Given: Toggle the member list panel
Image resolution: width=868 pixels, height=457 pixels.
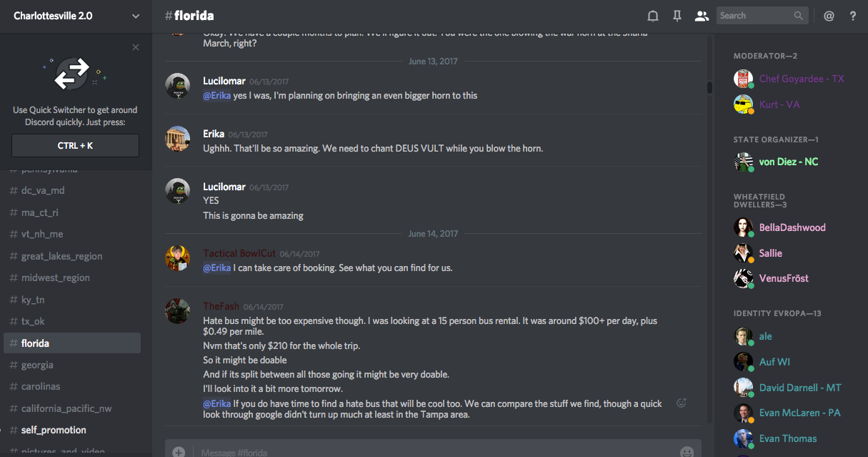Looking at the screenshot, I should point(702,16).
